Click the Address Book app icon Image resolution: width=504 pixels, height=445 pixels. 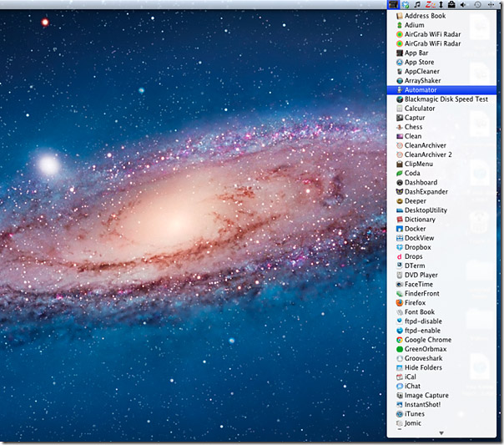coord(400,16)
